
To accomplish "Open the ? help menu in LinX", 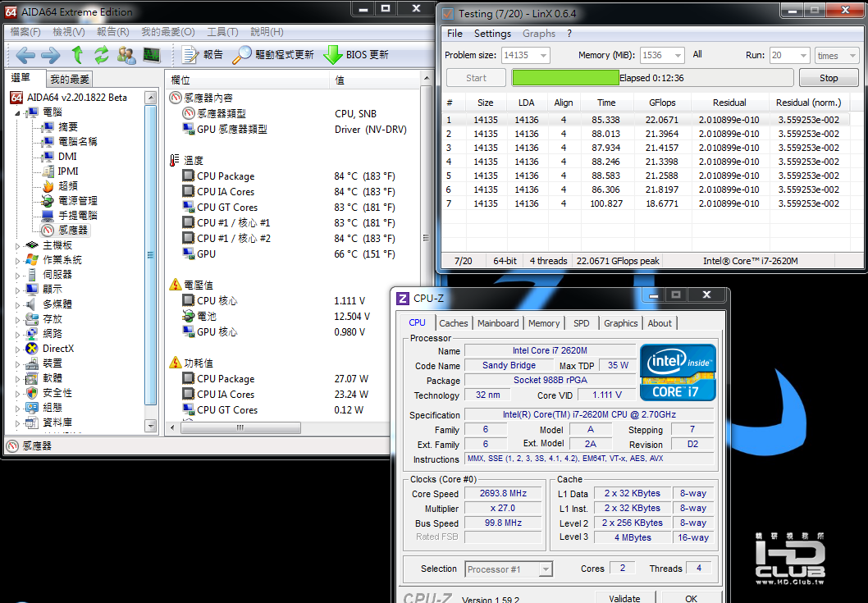I will (x=569, y=33).
